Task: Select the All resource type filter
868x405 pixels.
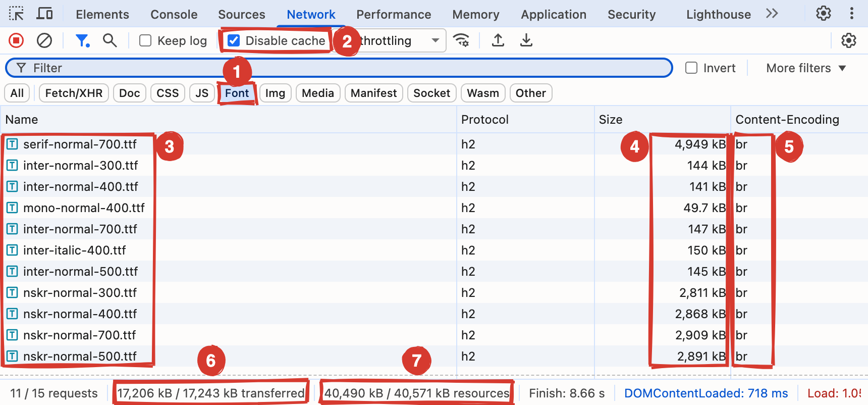Action: pyautogui.click(x=17, y=93)
